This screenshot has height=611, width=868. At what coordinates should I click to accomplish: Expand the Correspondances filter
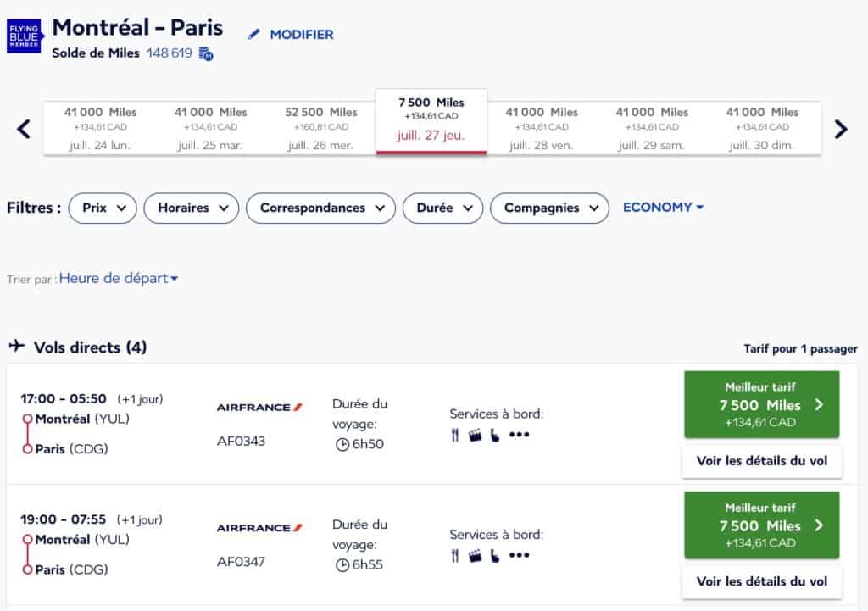pos(320,208)
